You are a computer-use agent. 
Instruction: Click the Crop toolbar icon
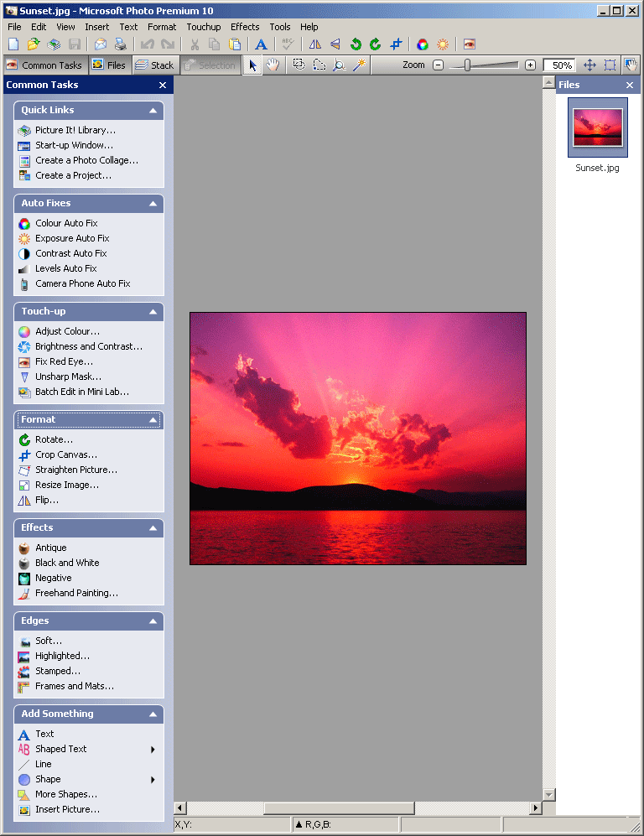coord(396,44)
